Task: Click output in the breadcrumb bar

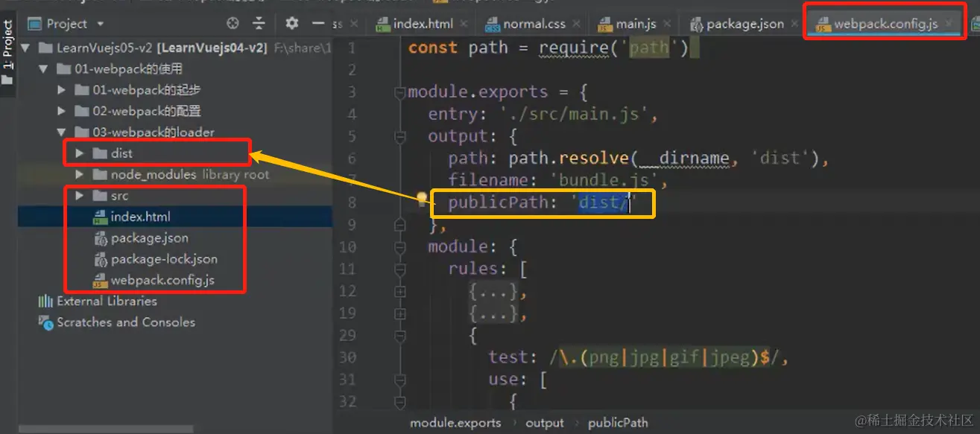Action: tap(545, 423)
